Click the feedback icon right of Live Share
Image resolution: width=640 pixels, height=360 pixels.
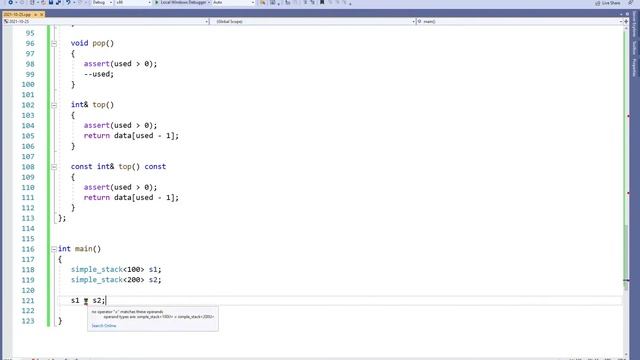point(631,3)
